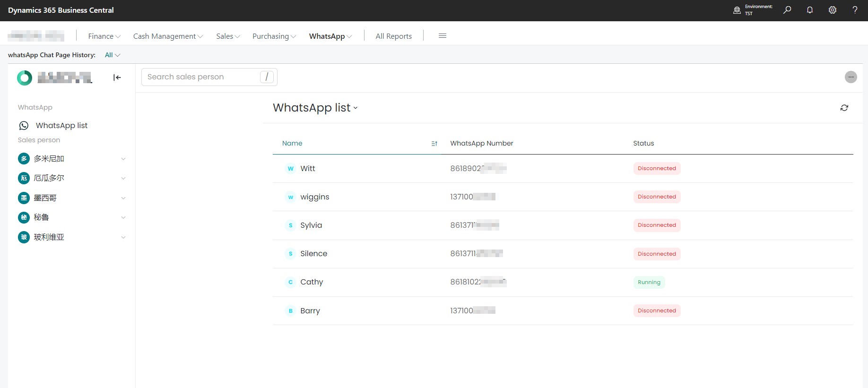The height and width of the screenshot is (388, 868).
Task: Refresh the WhatsApp list
Action: (x=844, y=108)
